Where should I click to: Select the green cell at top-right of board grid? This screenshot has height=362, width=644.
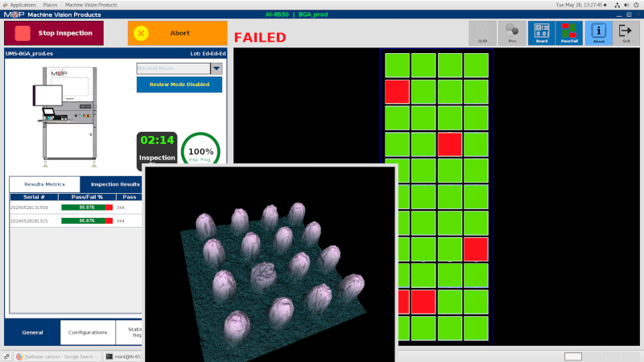[x=476, y=65]
